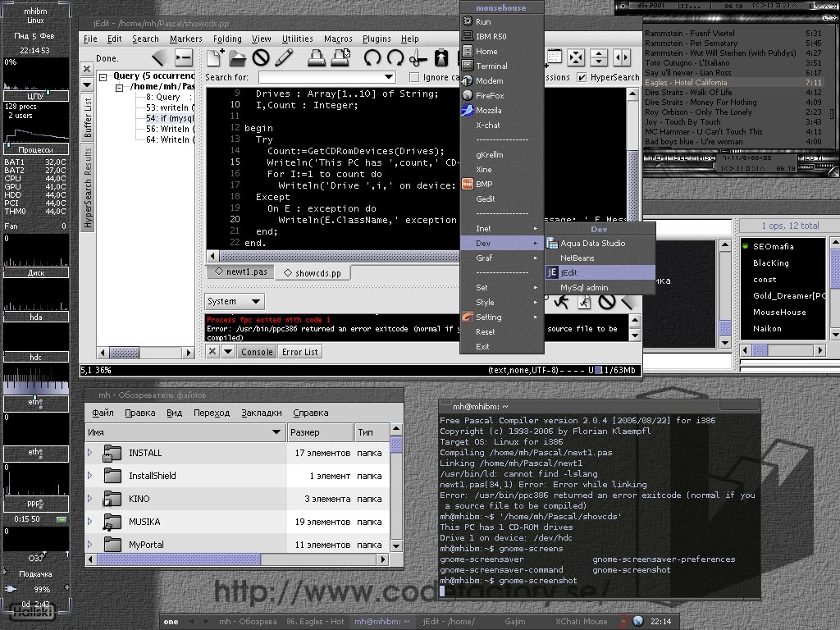Viewport: 840px width, 630px height.
Task: Click HyperSearch Results side dock tab
Action: coord(88,189)
